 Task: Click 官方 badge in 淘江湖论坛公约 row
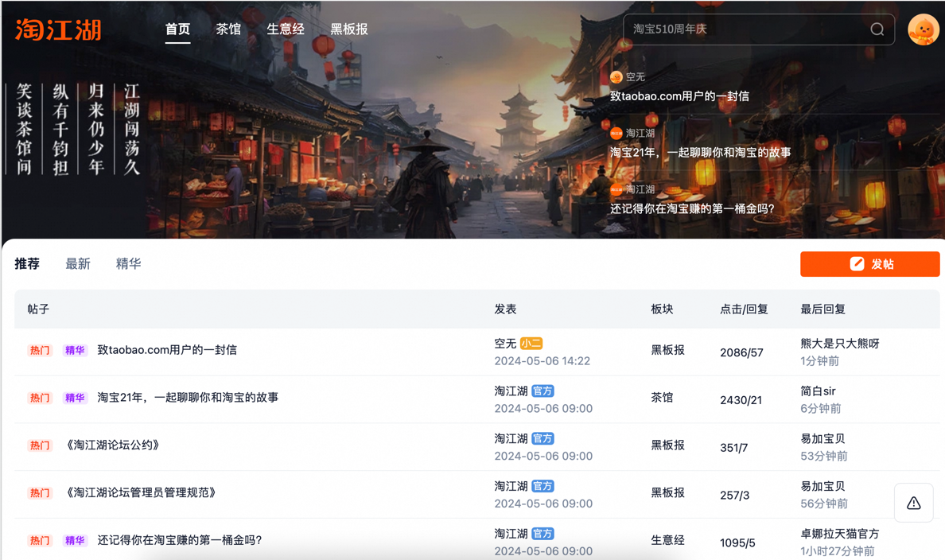point(542,439)
